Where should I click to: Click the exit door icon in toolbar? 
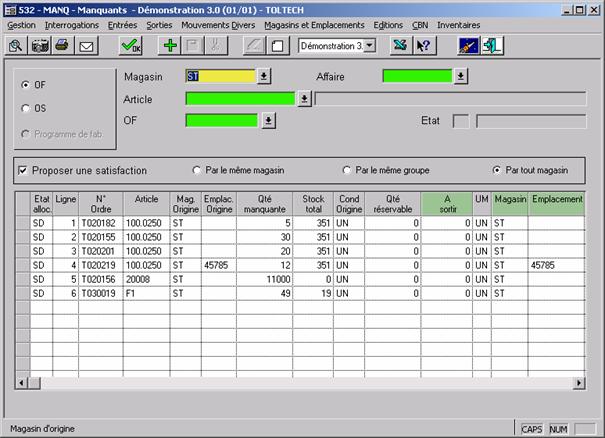tap(493, 46)
